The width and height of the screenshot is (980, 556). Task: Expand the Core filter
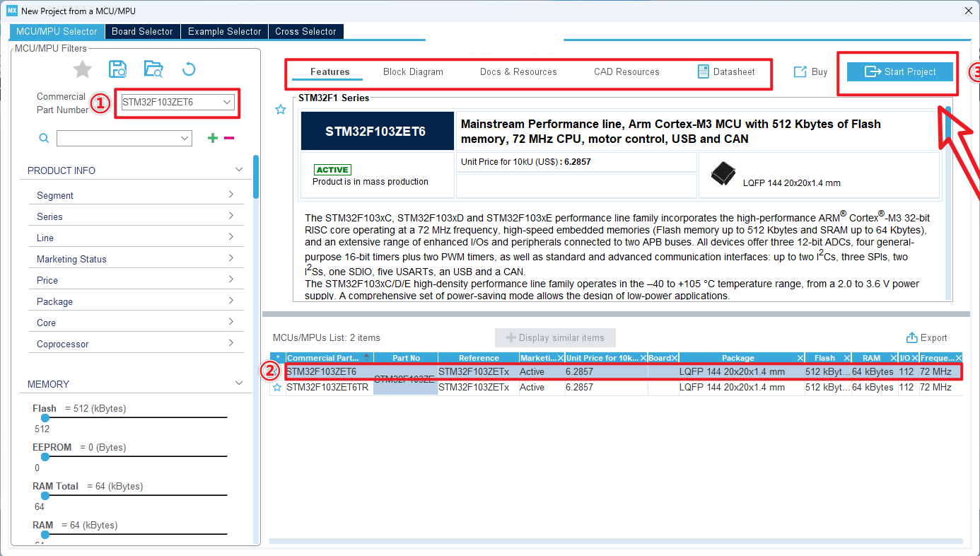pos(231,322)
